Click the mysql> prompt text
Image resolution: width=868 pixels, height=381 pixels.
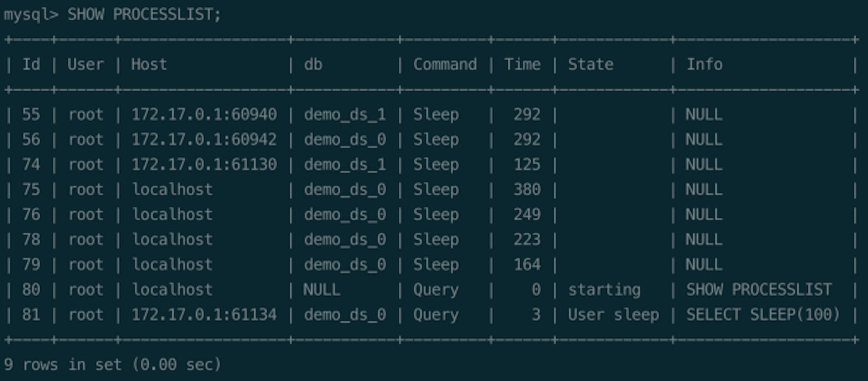(31, 14)
